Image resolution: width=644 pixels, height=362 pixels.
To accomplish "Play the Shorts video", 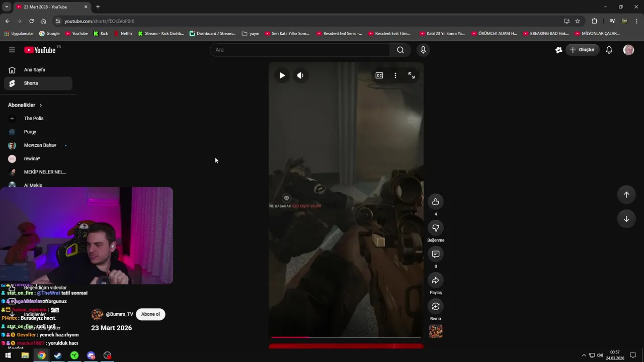I will pyautogui.click(x=282, y=75).
